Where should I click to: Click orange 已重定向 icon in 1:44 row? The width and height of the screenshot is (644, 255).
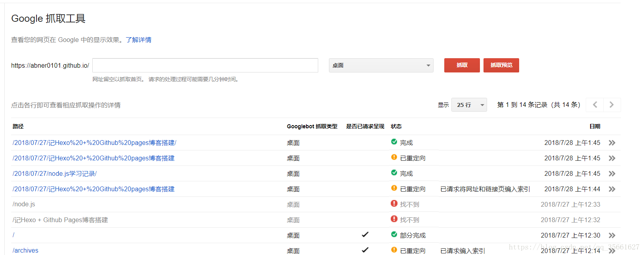tap(394, 188)
